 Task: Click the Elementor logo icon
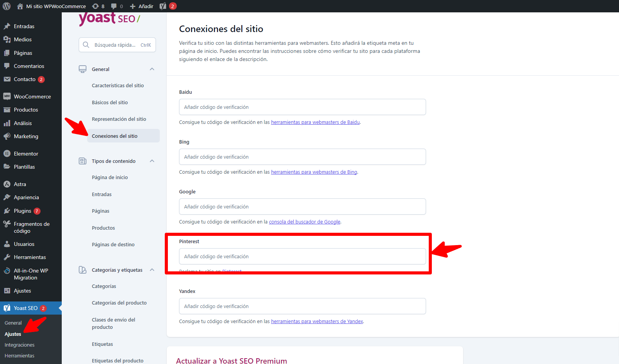(x=7, y=154)
